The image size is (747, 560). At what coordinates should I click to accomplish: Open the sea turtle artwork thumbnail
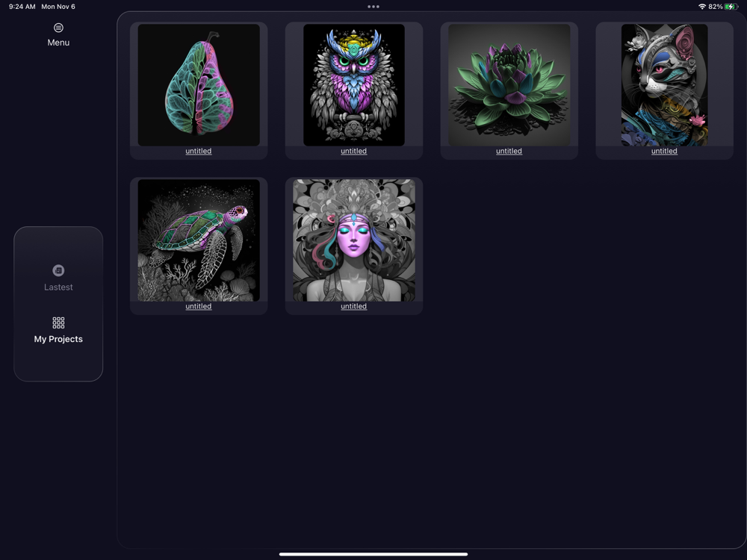199,240
